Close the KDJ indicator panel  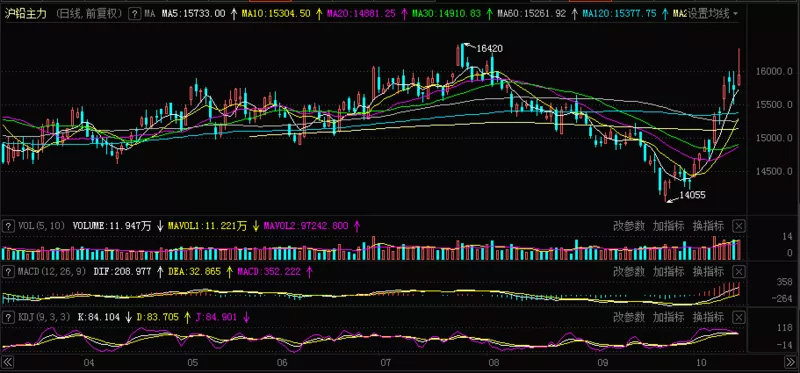pyautogui.click(x=739, y=317)
